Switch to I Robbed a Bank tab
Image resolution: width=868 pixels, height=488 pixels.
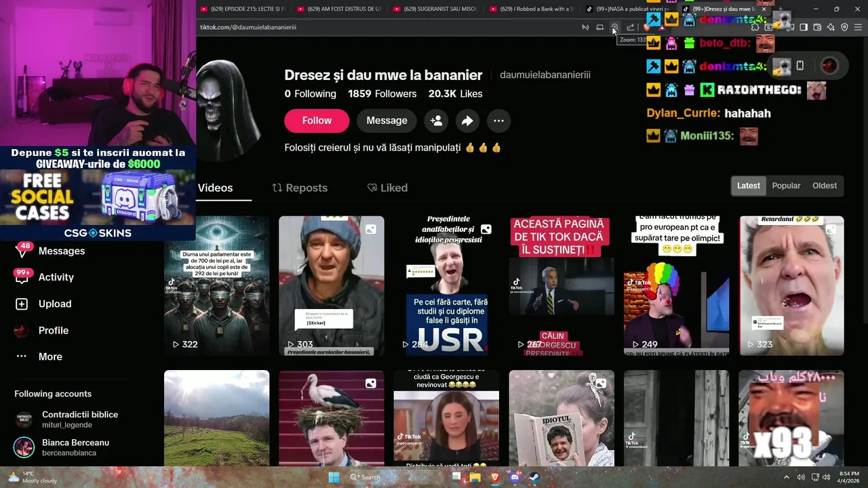point(533,9)
